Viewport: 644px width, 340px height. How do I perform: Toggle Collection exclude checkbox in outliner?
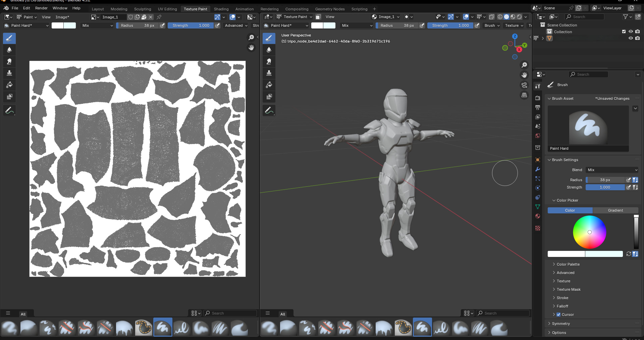[624, 31]
